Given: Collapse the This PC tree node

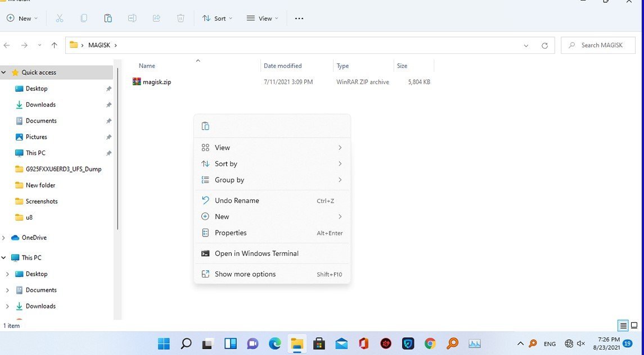Looking at the screenshot, I should [4, 258].
